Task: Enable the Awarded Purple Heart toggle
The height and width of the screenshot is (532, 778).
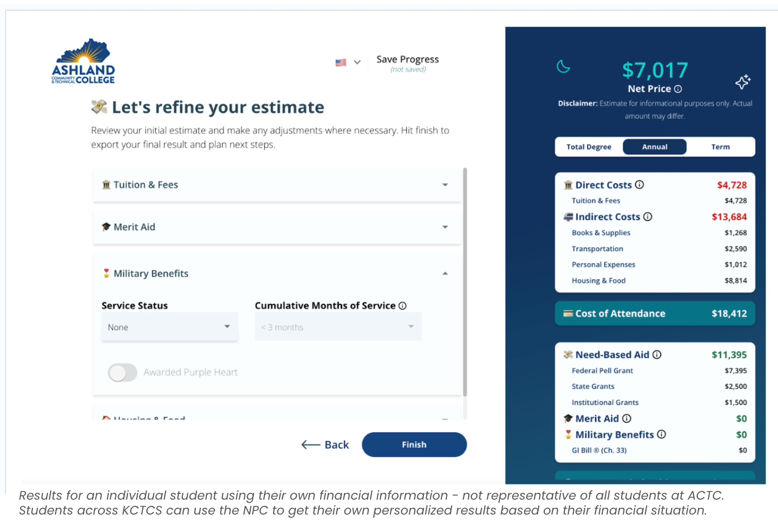Action: (122, 372)
